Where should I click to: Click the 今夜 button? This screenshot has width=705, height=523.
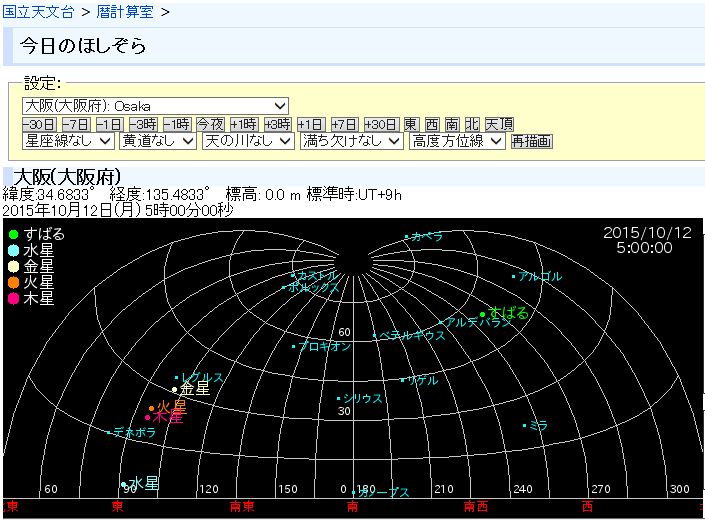point(210,124)
